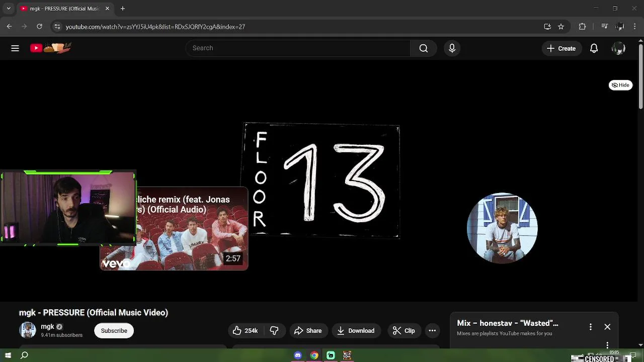Open the Jonas remix suggested video card
The width and height of the screenshot is (644, 362).
(192, 229)
